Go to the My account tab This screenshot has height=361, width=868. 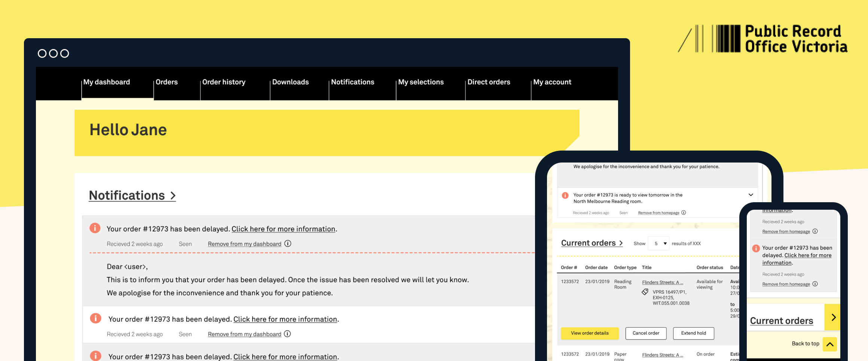coord(552,82)
